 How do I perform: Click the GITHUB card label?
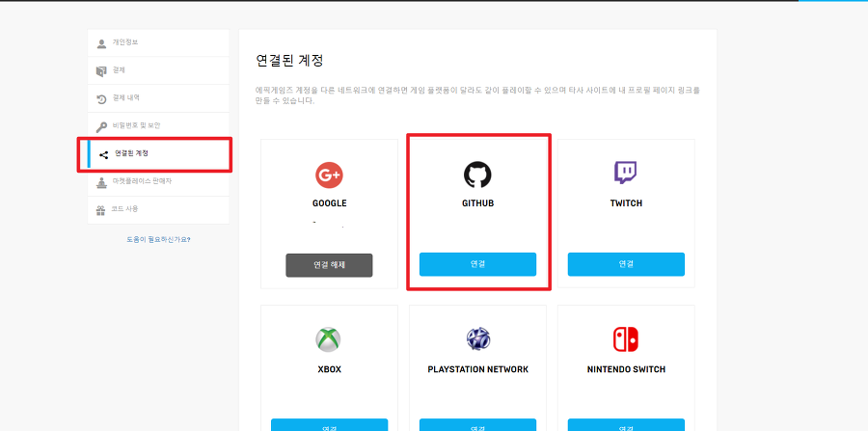[477, 203]
